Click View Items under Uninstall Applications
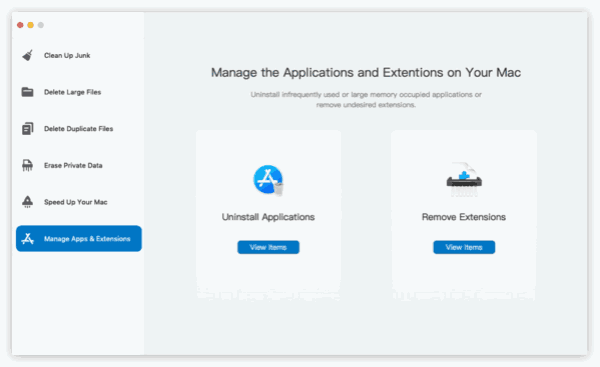Image resolution: width=600 pixels, height=367 pixels. 268,247
